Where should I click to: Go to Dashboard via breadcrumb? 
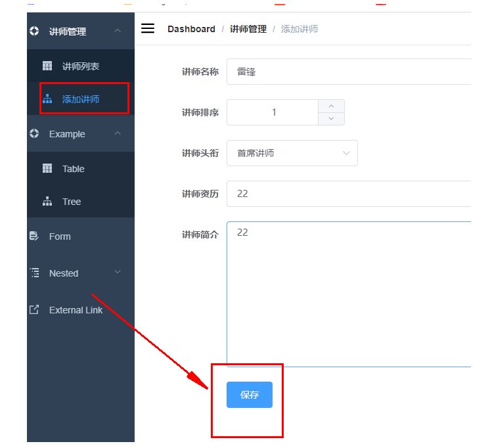coord(191,29)
